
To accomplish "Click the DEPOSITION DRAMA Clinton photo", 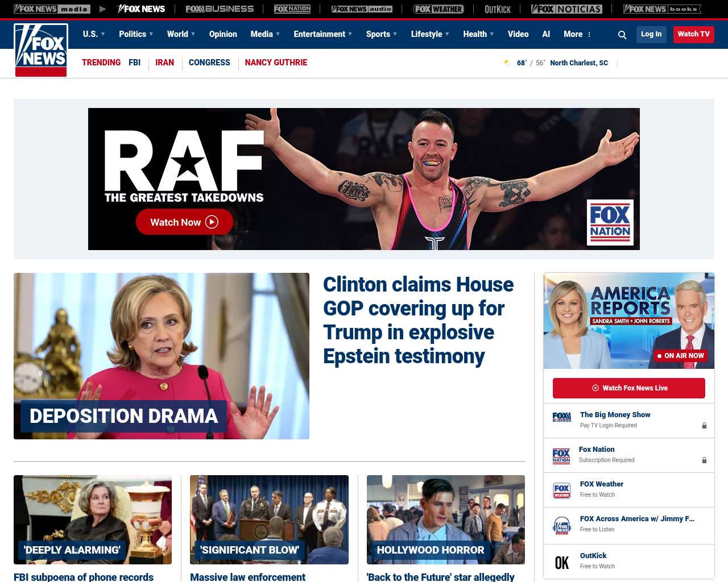I will 162,356.
